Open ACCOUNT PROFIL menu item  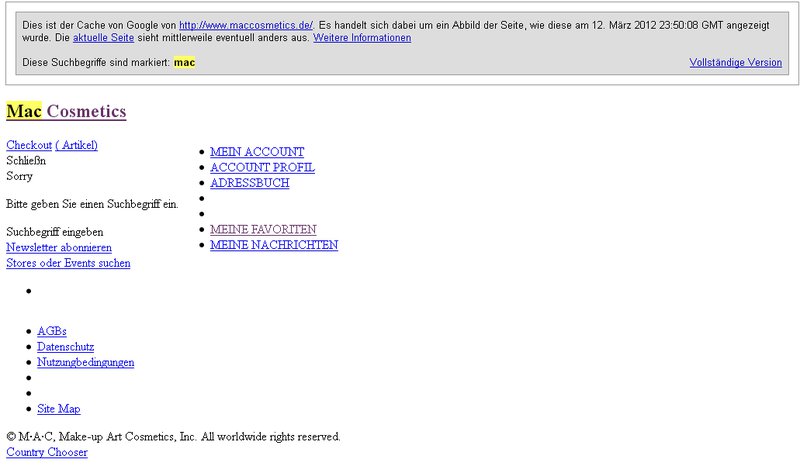(x=262, y=167)
